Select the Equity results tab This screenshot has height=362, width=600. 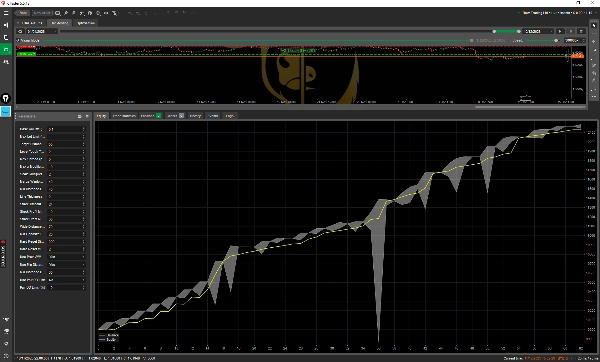tap(101, 116)
